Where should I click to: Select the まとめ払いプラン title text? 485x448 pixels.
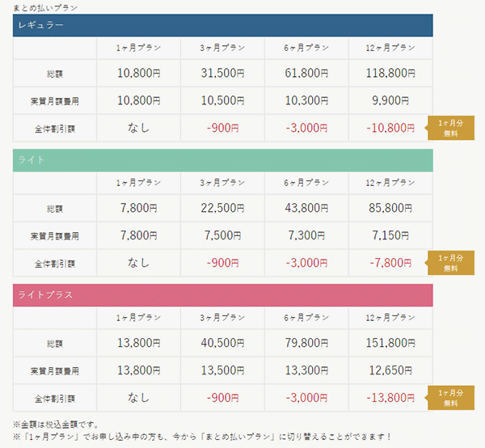click(45, 8)
